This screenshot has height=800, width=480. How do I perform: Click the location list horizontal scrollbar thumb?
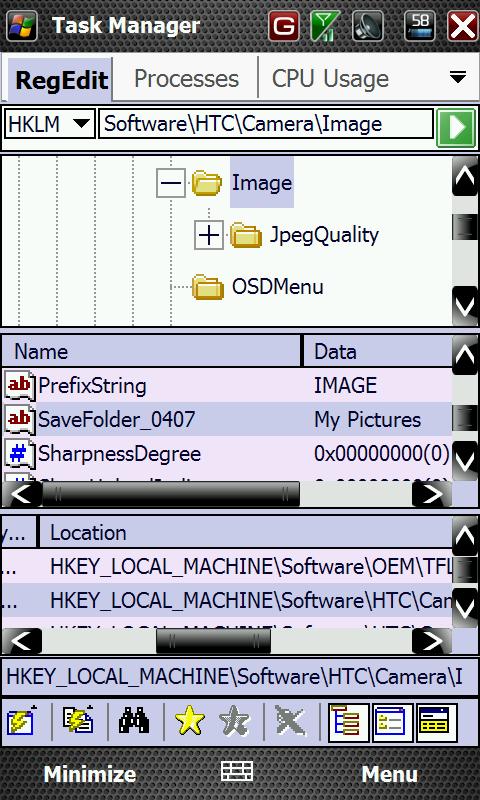[214, 641]
